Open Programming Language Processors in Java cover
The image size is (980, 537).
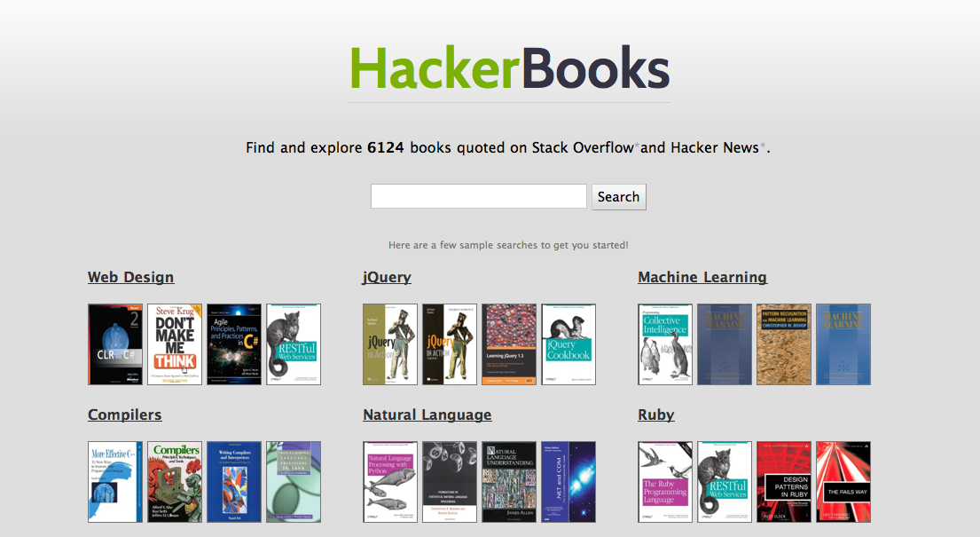point(294,482)
